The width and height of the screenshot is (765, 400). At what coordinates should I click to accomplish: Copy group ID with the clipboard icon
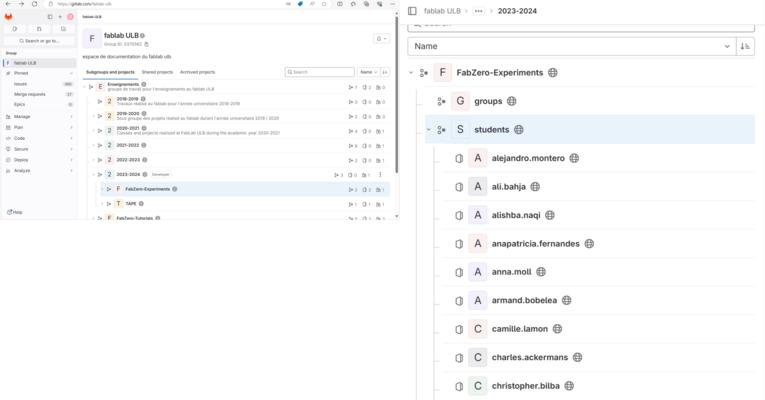click(x=146, y=44)
